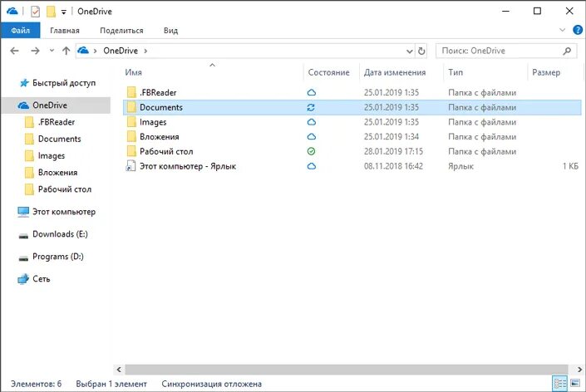Click the horizontal scrollbar left arrow
Screen dimensions: 586x392
tap(119, 370)
